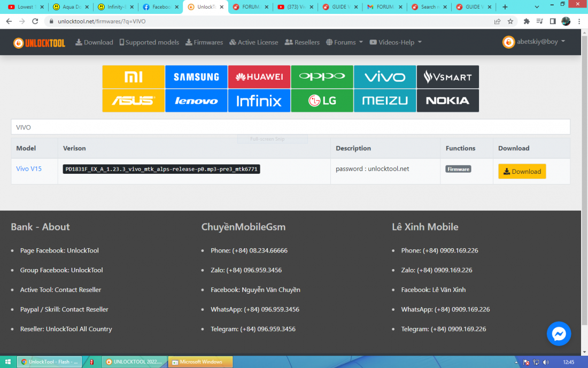Open the browser side panel
Viewport: 588px width, 368px height.
tap(553, 21)
